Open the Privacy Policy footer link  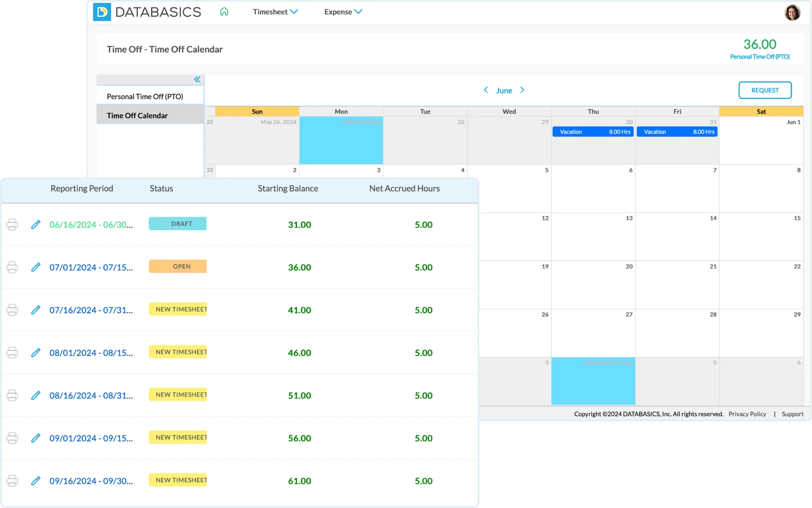pyautogui.click(x=747, y=414)
